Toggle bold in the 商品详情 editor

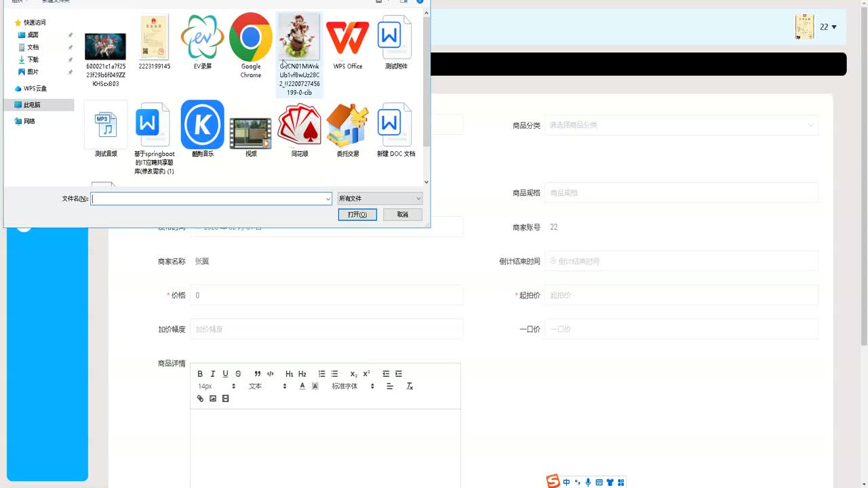200,374
